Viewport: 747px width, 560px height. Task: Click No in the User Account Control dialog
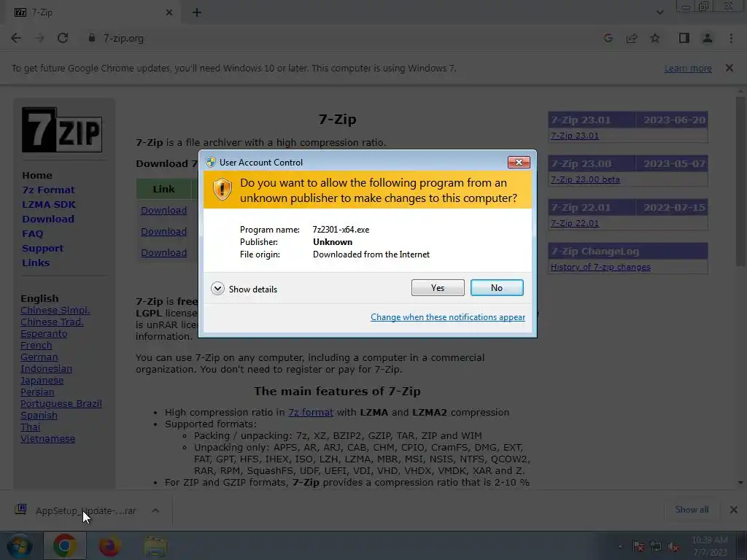[x=496, y=287]
